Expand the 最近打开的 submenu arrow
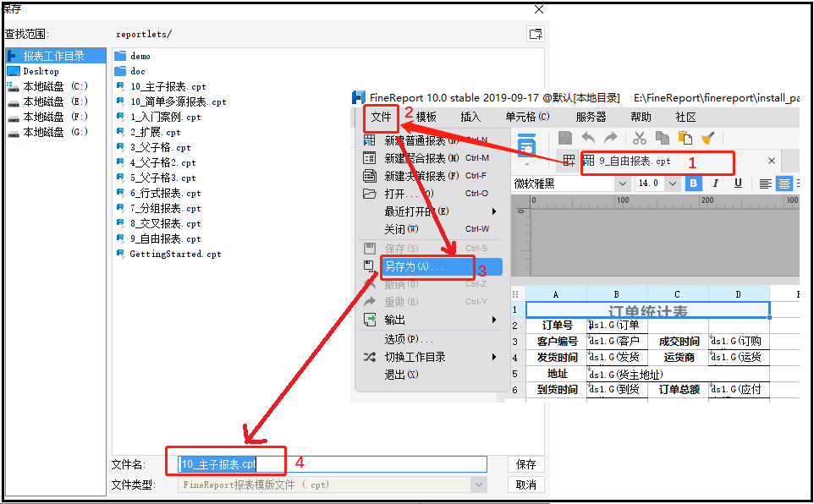814x504 pixels. click(x=494, y=211)
